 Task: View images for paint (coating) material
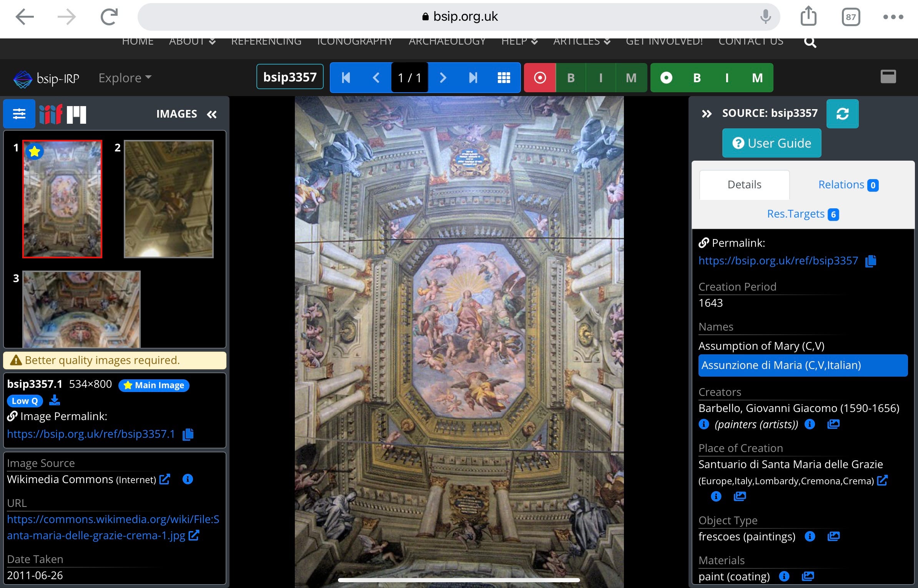[808, 576]
